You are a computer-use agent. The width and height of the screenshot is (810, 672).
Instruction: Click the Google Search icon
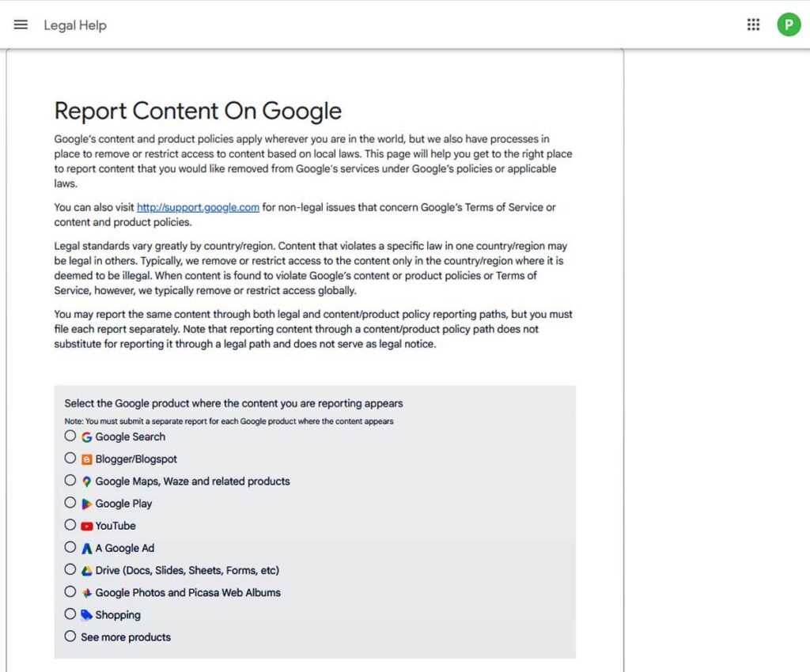point(85,436)
